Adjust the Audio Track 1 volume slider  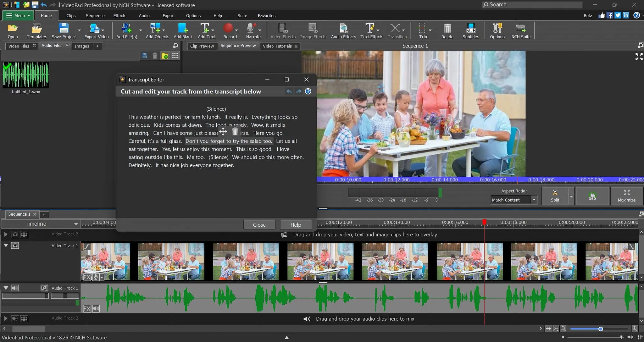[25, 296]
